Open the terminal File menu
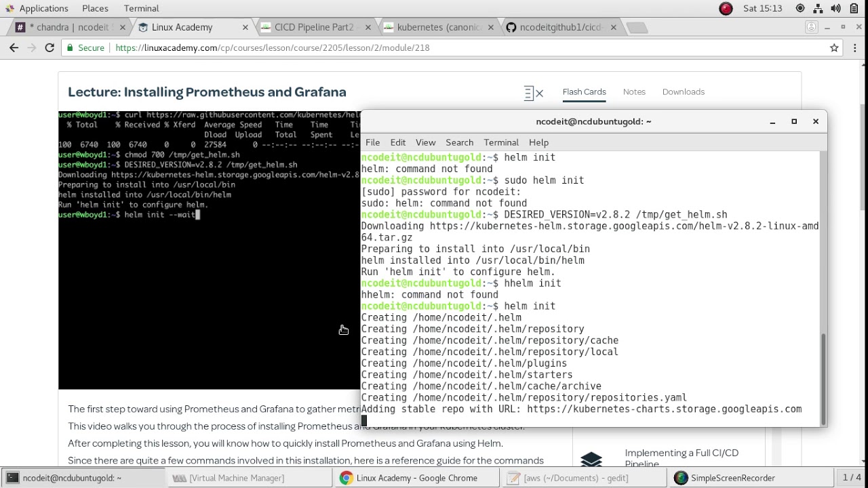 [x=373, y=142]
